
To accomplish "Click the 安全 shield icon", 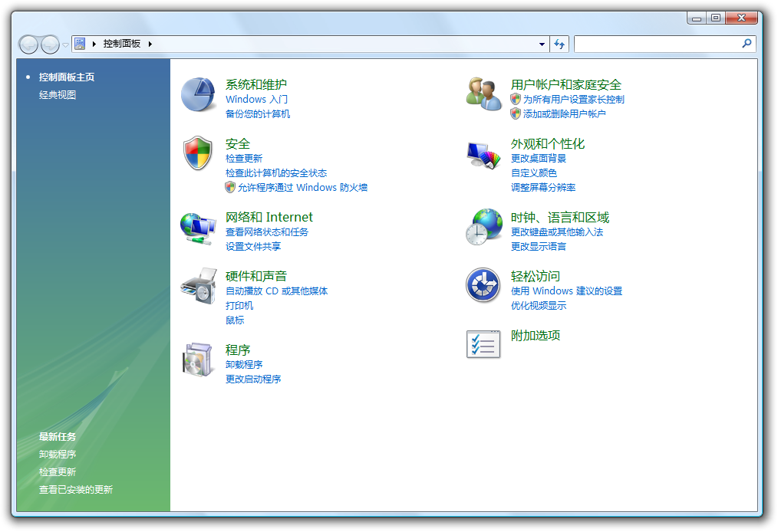I will point(198,153).
